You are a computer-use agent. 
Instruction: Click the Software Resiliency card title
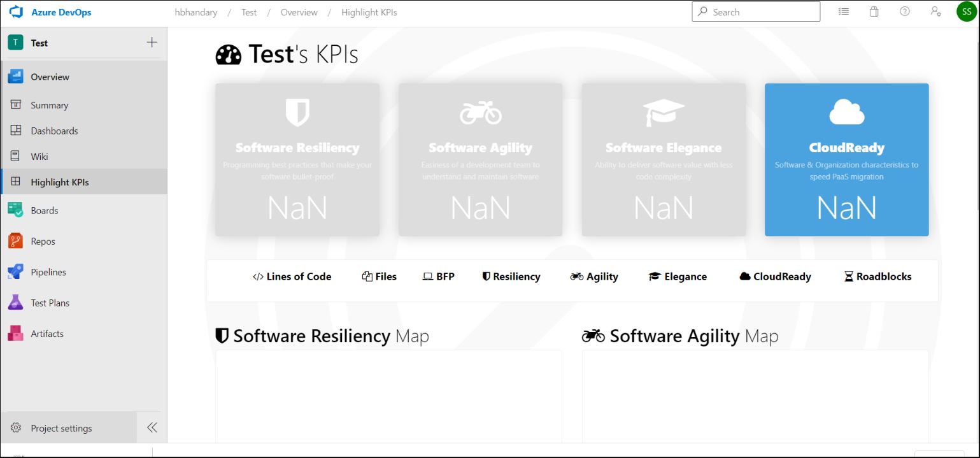pyautogui.click(x=297, y=148)
